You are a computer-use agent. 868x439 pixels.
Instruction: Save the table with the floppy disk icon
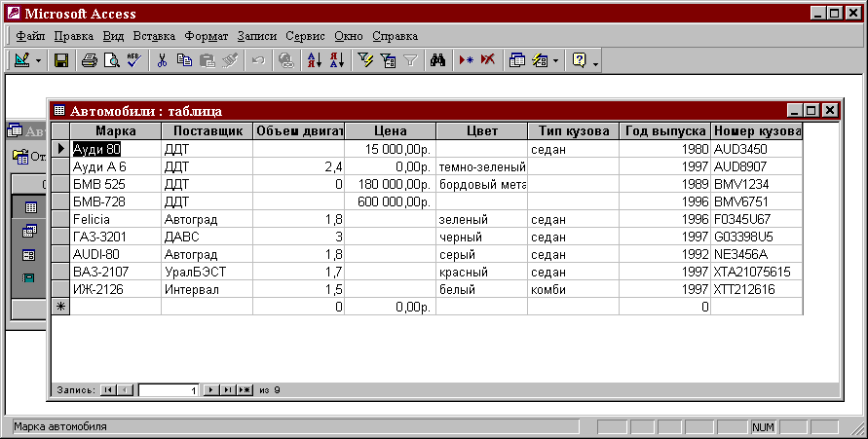pyautogui.click(x=61, y=59)
